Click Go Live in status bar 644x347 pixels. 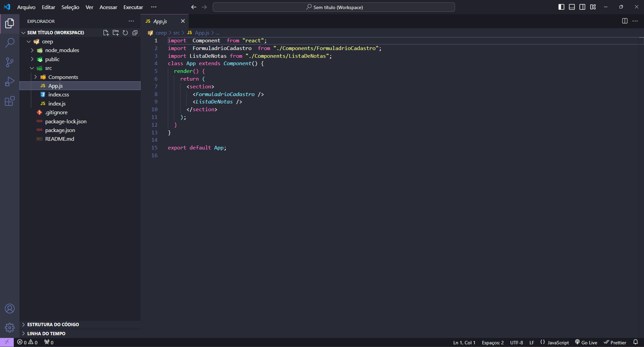click(x=586, y=342)
